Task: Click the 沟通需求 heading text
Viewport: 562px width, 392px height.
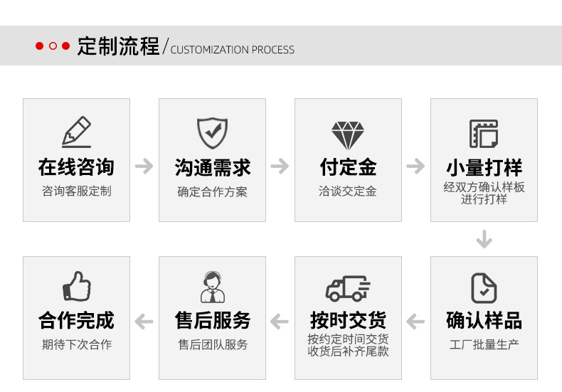Action: click(212, 168)
